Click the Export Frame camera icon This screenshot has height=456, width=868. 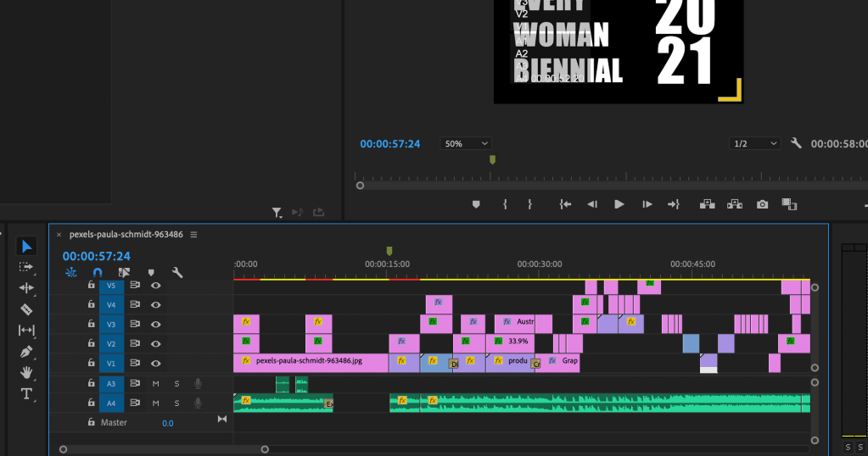763,204
